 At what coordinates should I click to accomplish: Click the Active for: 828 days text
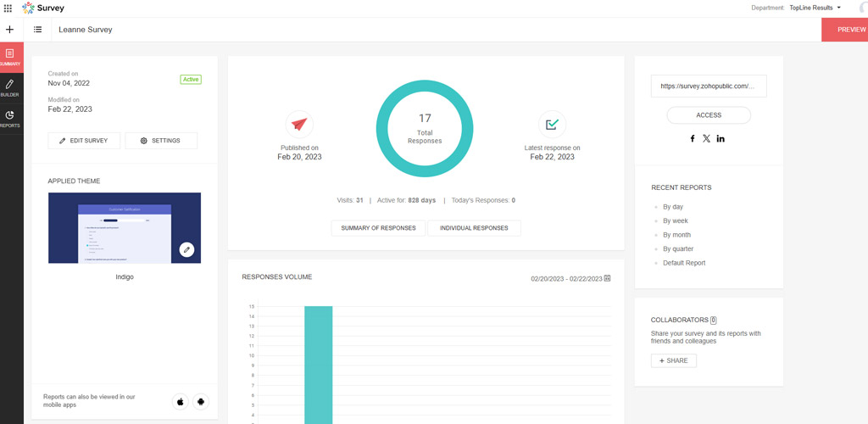coord(406,200)
